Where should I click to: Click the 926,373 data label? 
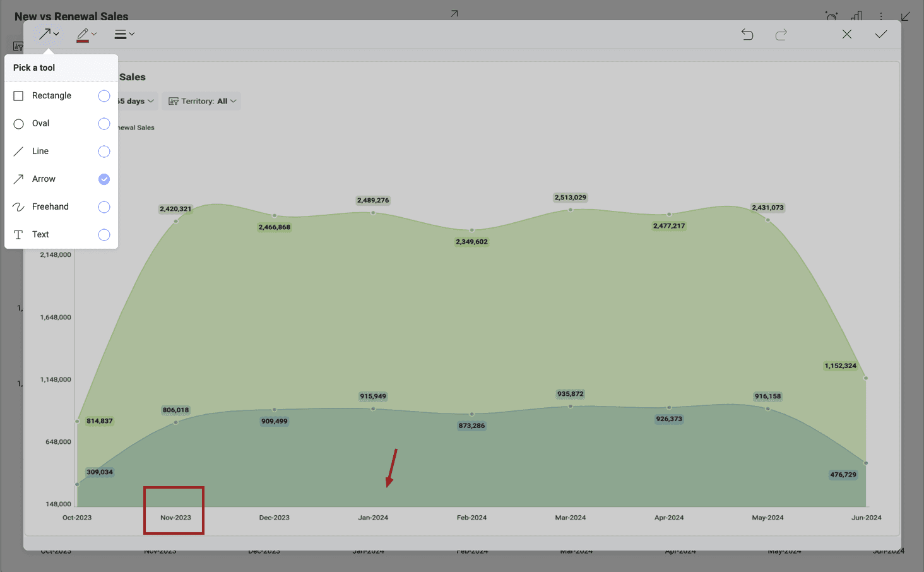[x=669, y=419]
